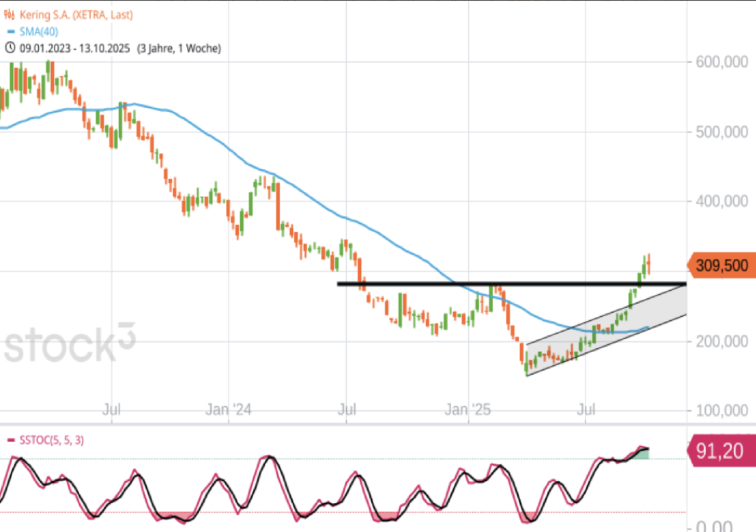The image size is (756, 532).
Task: Click the 100,000 price axis label
Action: click(x=721, y=411)
